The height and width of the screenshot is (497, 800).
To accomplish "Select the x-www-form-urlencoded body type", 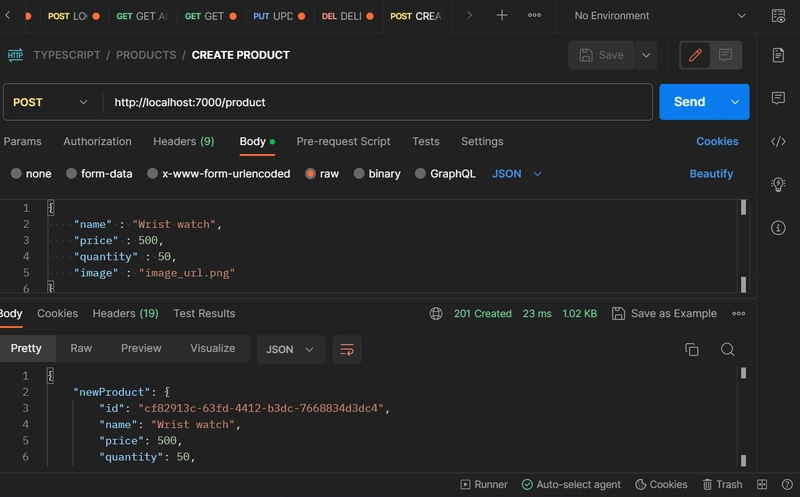I will 218,173.
